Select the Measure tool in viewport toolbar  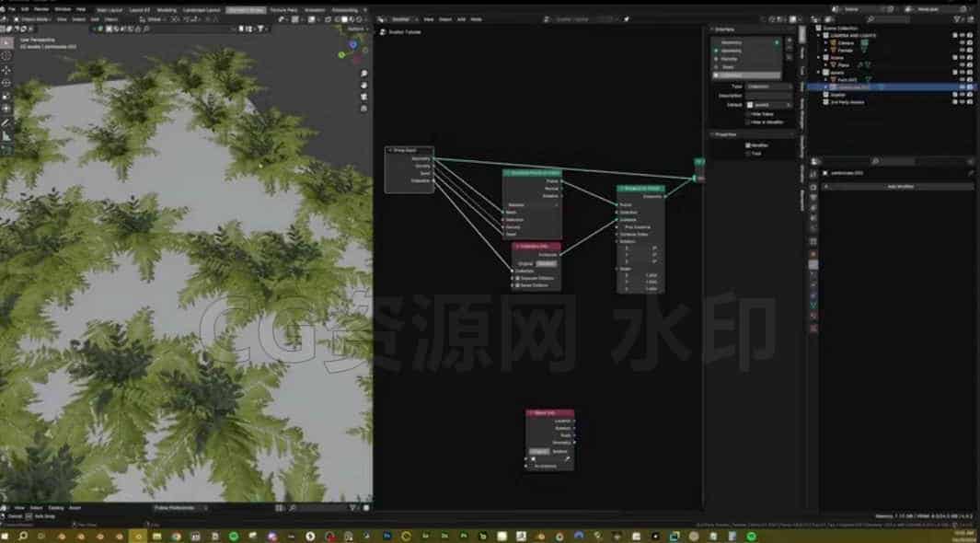coord(6,136)
